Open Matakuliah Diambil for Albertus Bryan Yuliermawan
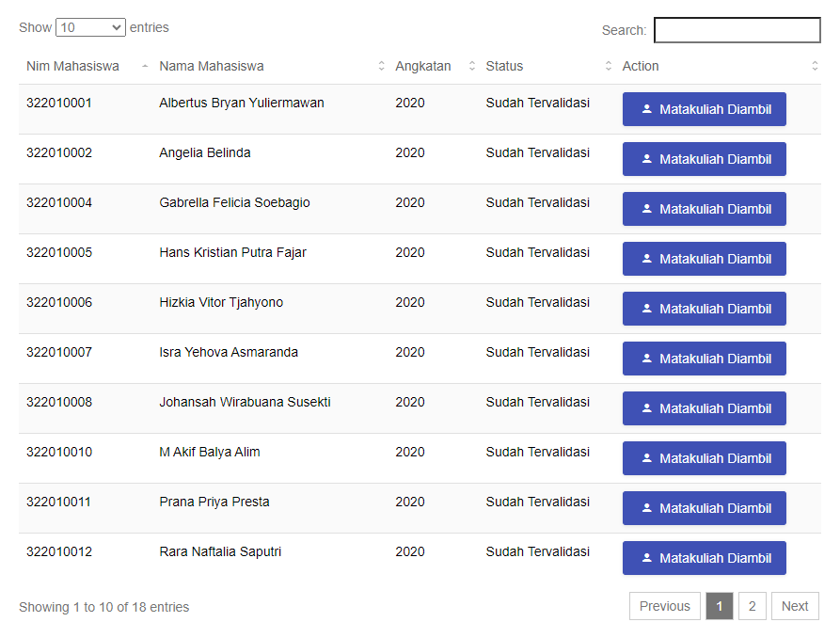 pyautogui.click(x=705, y=109)
